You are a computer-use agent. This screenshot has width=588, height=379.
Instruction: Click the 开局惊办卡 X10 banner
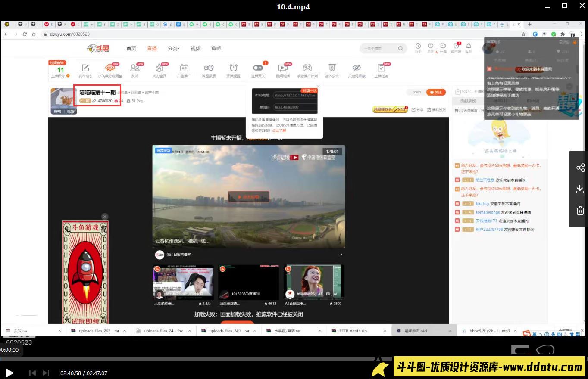[x=390, y=109]
